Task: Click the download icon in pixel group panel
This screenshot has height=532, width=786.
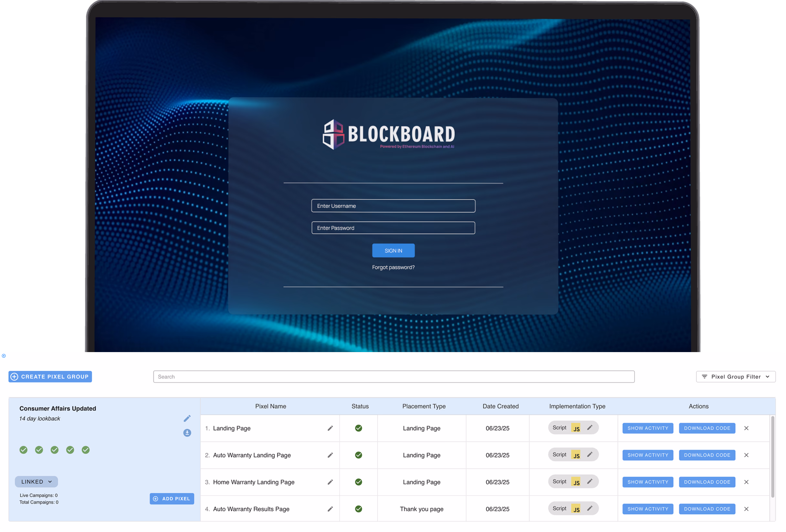Action: click(x=187, y=433)
